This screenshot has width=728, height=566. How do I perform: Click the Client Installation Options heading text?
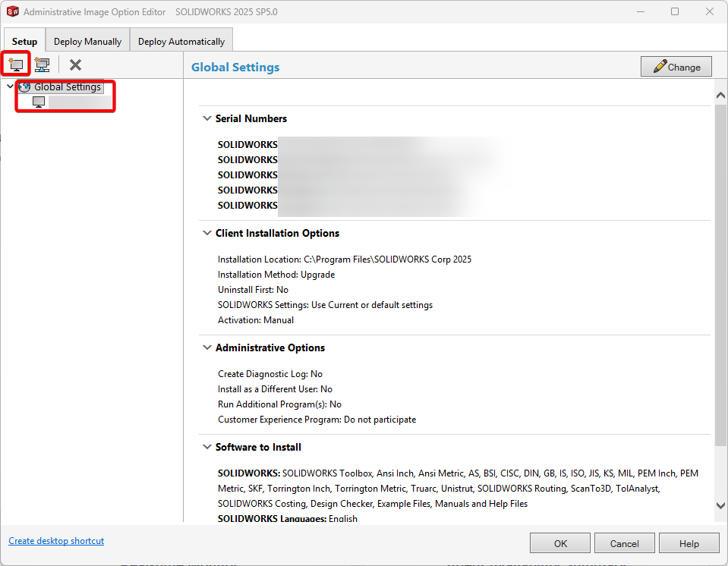coord(277,233)
